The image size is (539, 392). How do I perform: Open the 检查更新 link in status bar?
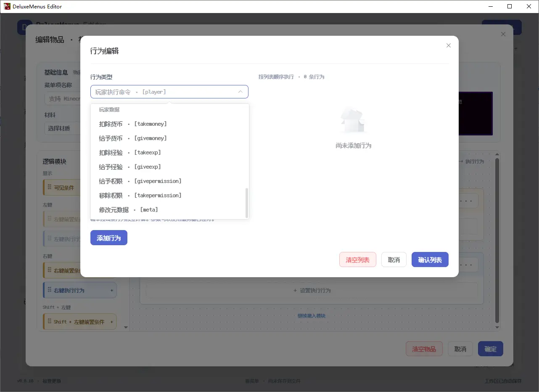coord(52,381)
